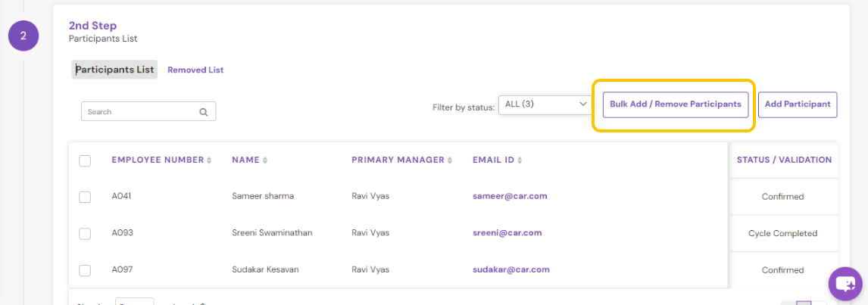Image resolution: width=868 pixels, height=305 pixels.
Task: Click the 2nd Step heading
Action: point(92,26)
